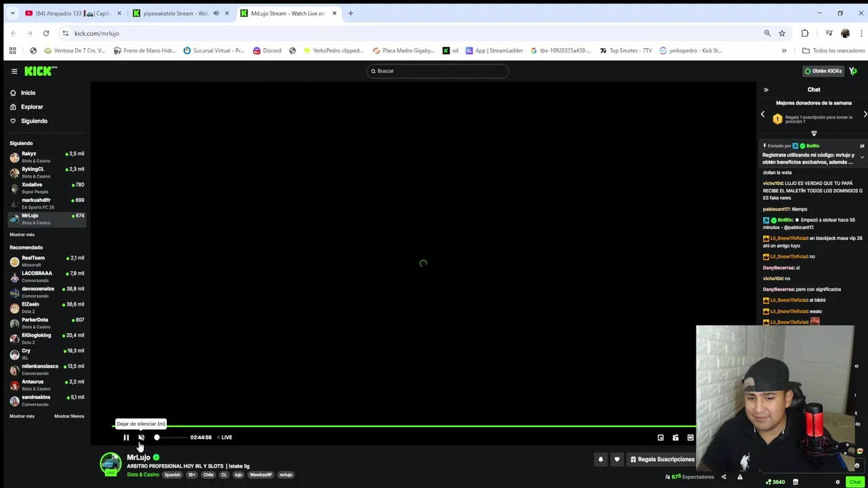The width and height of the screenshot is (868, 488).
Task: Click the green KICK logo
Action: coord(41,71)
